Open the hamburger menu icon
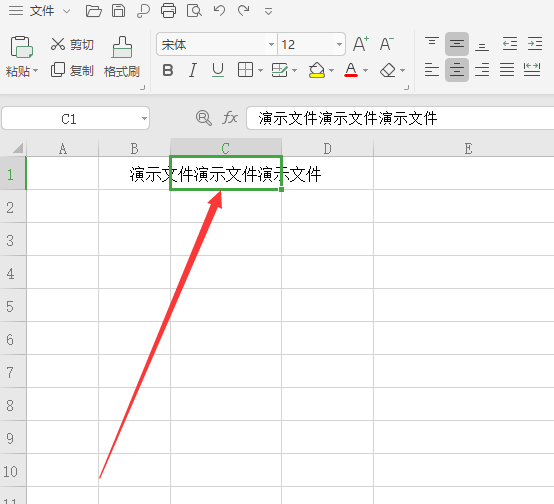This screenshot has height=504, width=554. (x=16, y=11)
